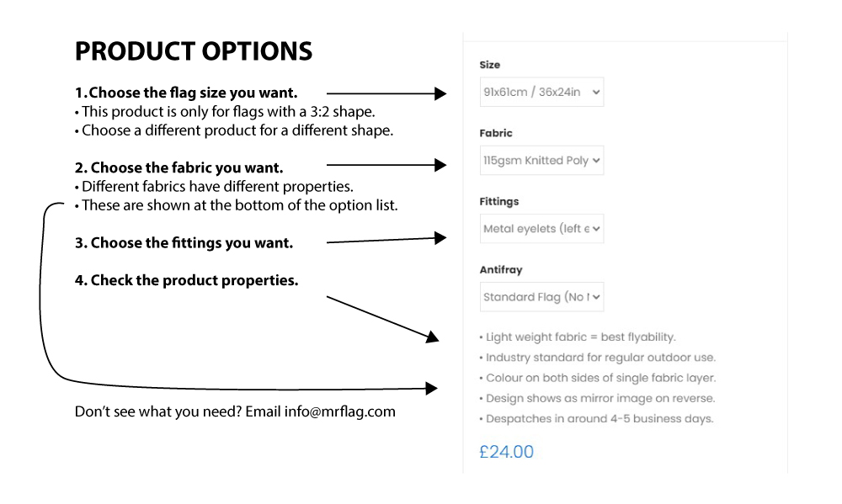Viewport: 842px width, 504px height.
Task: Click the arrowhead pointing at the Fabric dropdown
Action: (x=440, y=165)
